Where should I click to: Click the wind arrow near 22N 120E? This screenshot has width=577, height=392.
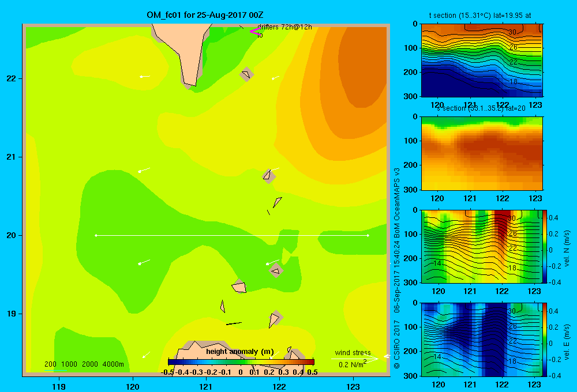coord(145,77)
